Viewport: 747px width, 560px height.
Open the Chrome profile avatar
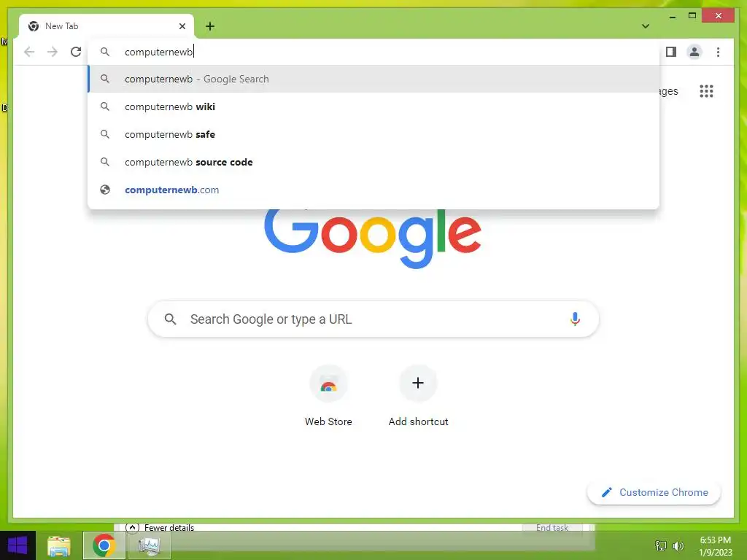click(x=694, y=52)
